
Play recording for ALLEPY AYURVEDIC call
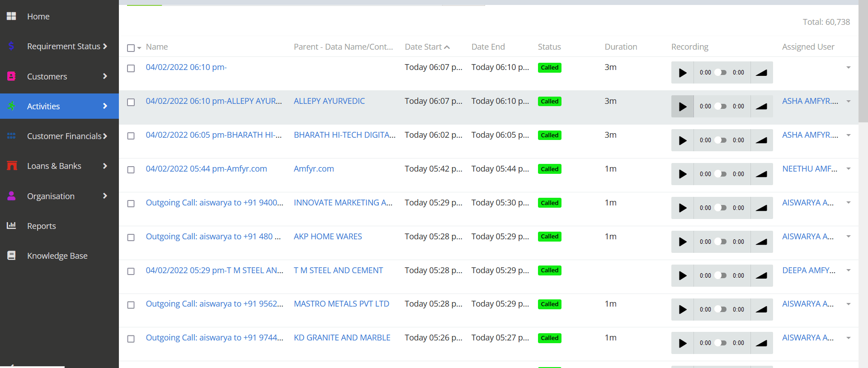pyautogui.click(x=683, y=107)
